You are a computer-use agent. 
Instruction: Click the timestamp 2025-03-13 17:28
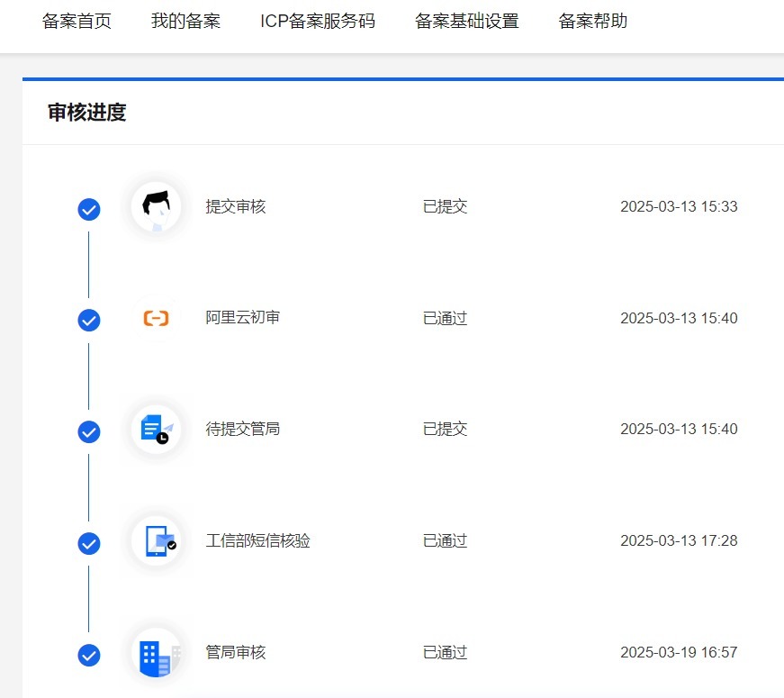point(679,541)
